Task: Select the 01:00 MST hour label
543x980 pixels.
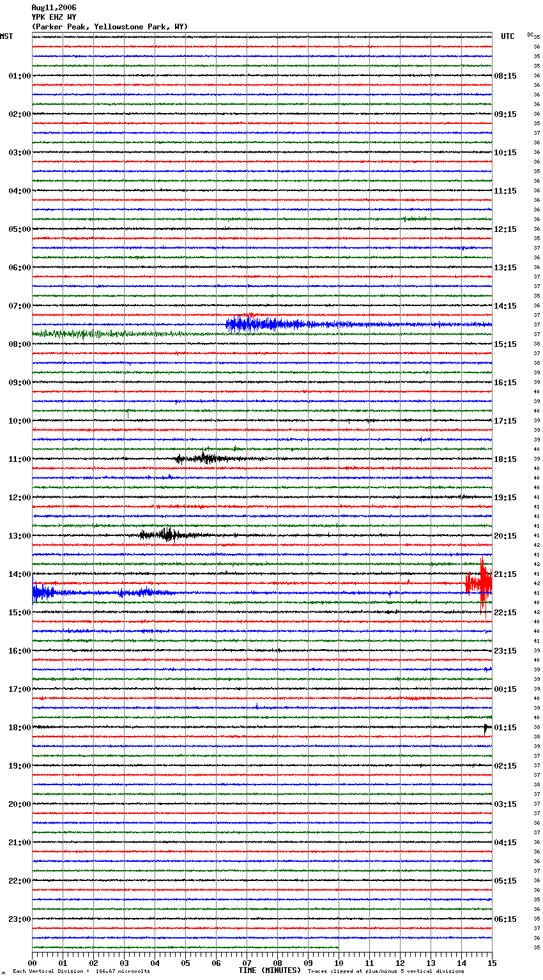Action: point(20,76)
